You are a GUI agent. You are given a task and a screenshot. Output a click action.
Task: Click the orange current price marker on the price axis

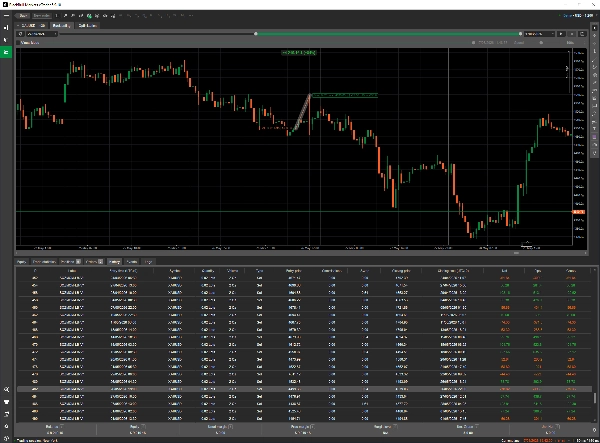579,212
